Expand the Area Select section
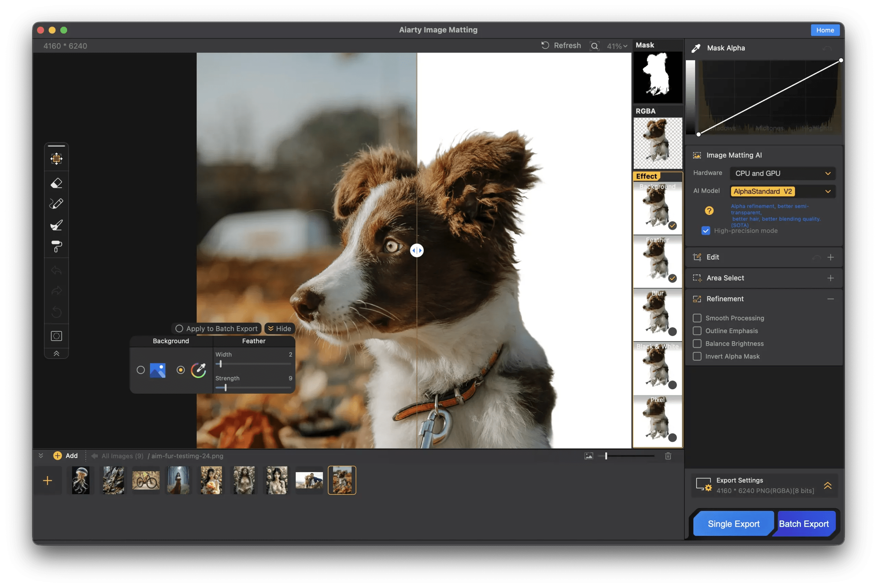 pyautogui.click(x=830, y=278)
